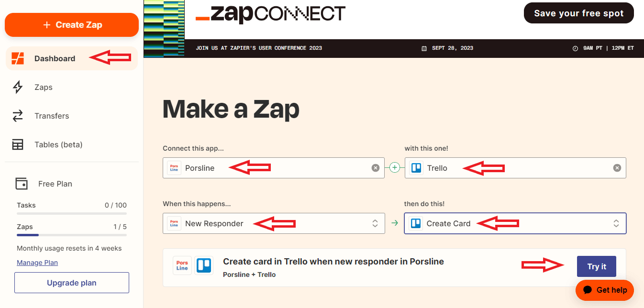This screenshot has height=308, width=644.
Task: Go to Transfers in sidebar
Action: coord(52,116)
